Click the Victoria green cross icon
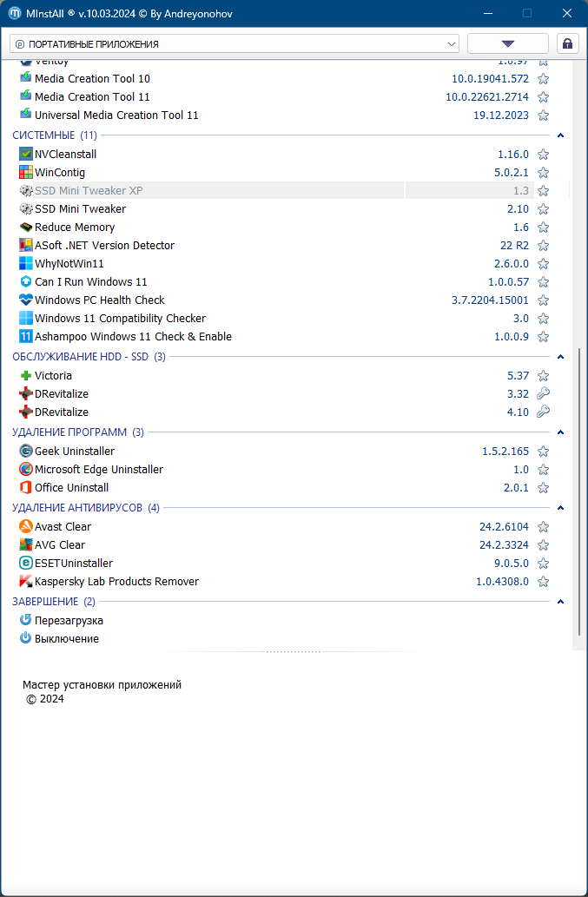This screenshot has height=897, width=588. tap(26, 376)
